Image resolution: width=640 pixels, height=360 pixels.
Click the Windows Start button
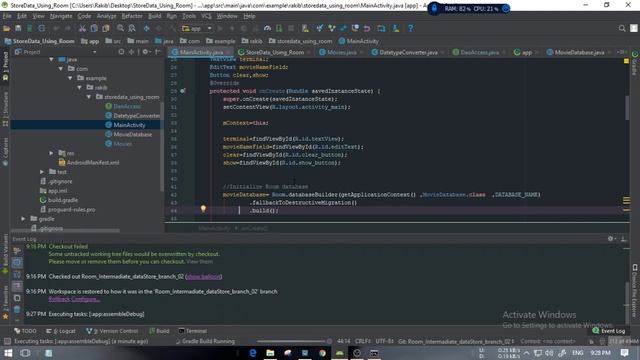coord(8,353)
